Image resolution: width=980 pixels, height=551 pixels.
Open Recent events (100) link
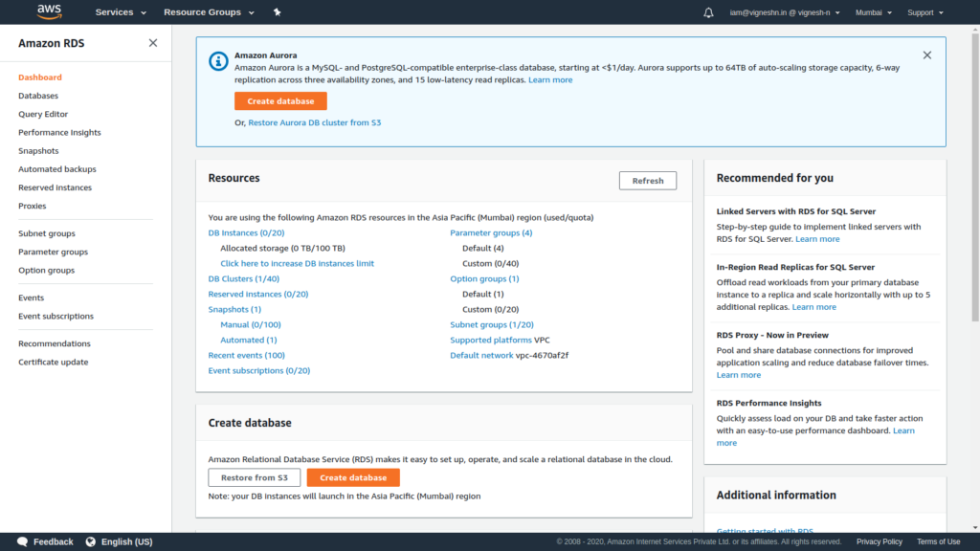[246, 356]
